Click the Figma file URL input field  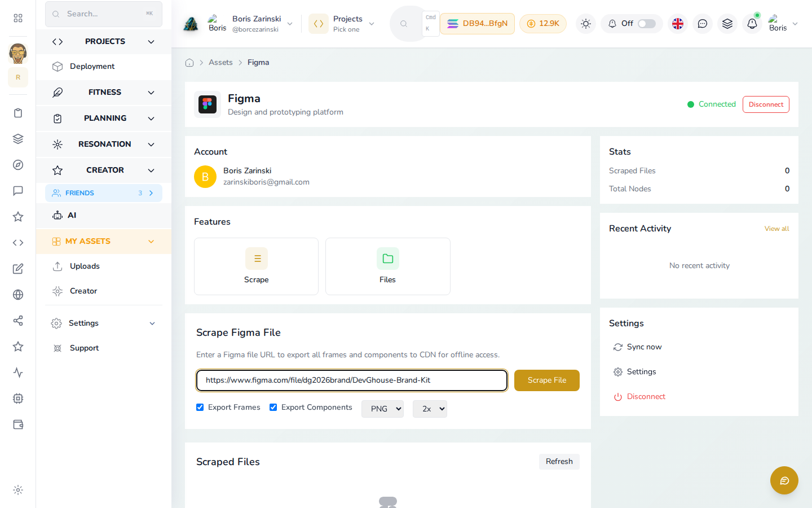352,380
